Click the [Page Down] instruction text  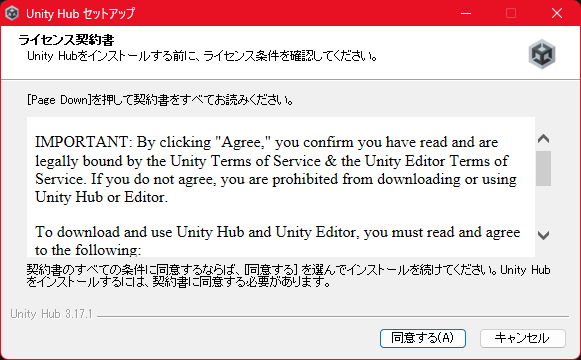point(160,100)
